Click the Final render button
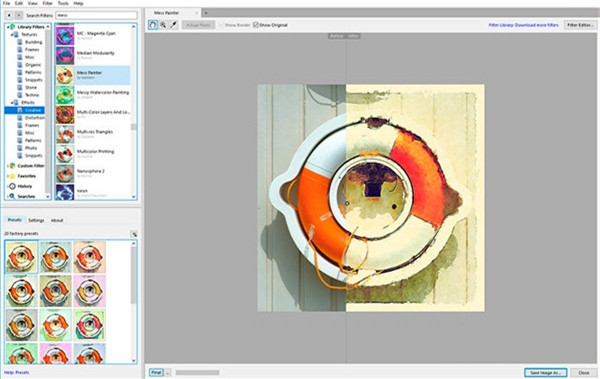600x379 pixels. coord(156,372)
